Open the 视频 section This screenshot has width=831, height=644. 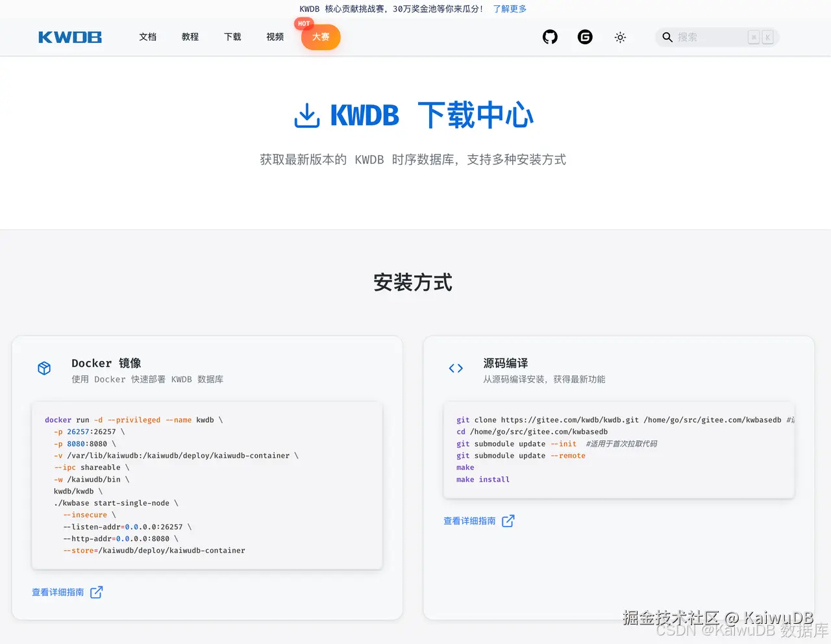pyautogui.click(x=275, y=37)
